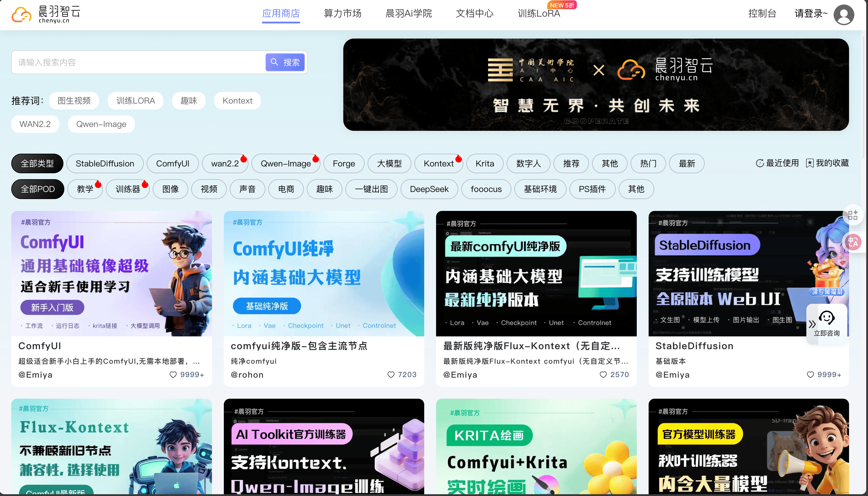Open the user avatar profile icon
Image resolution: width=868 pixels, height=496 pixels.
click(843, 15)
